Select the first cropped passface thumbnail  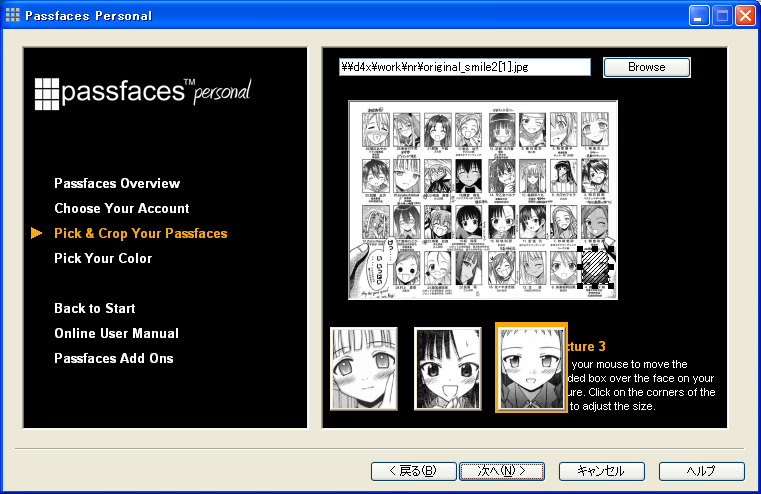364,368
